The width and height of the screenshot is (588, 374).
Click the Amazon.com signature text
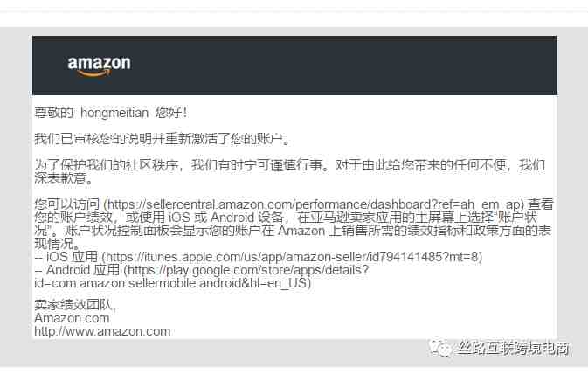[72, 318]
